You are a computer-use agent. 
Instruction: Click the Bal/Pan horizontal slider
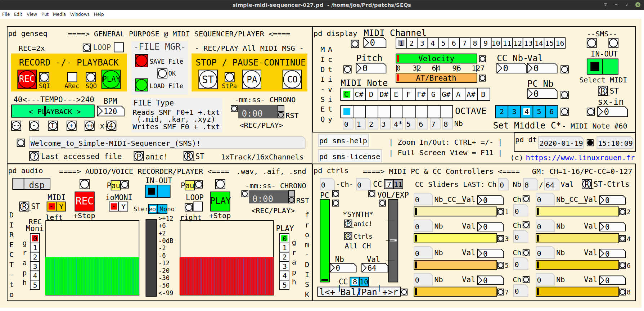(359, 292)
